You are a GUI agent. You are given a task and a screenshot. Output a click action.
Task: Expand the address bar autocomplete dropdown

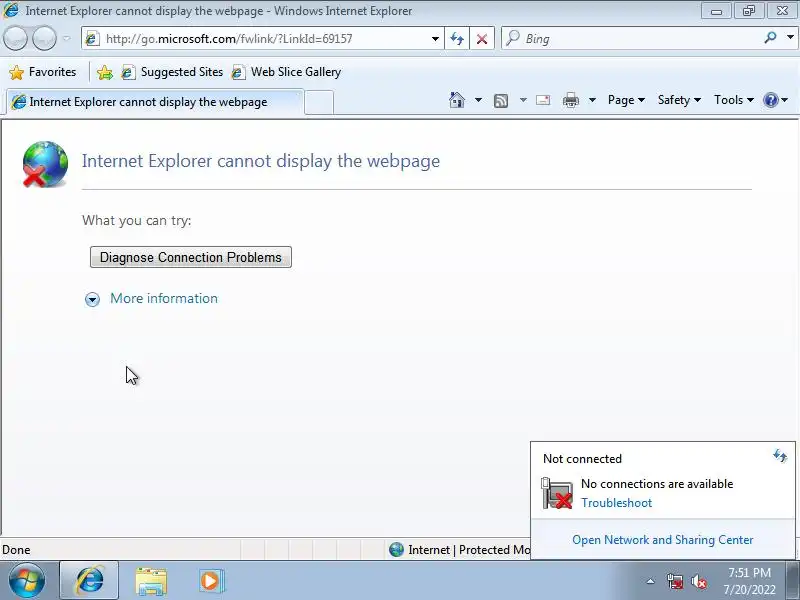(x=435, y=39)
